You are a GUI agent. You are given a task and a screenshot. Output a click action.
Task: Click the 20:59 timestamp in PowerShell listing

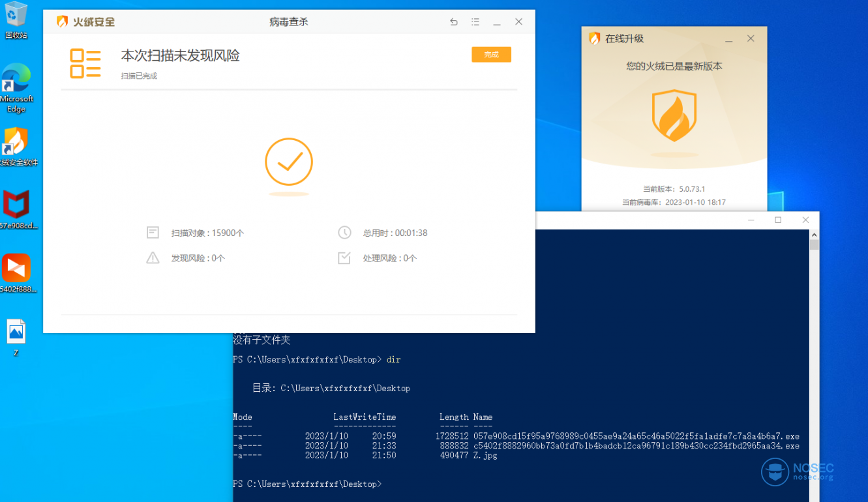pos(384,436)
